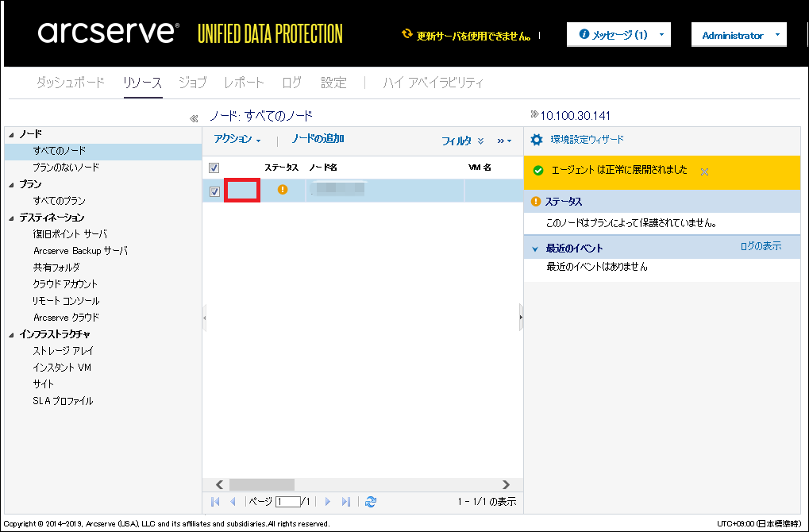Sort by the ステータス column header
The image size is (809, 532).
[281, 168]
